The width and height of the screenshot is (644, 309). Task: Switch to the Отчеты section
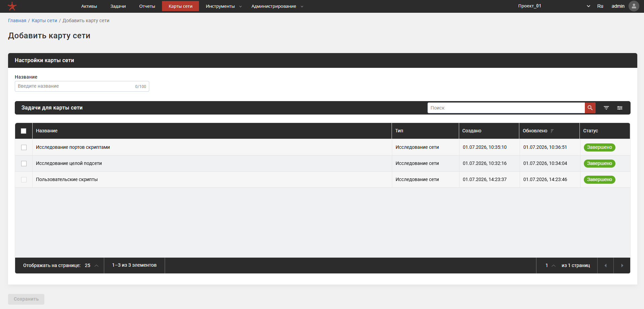point(147,6)
